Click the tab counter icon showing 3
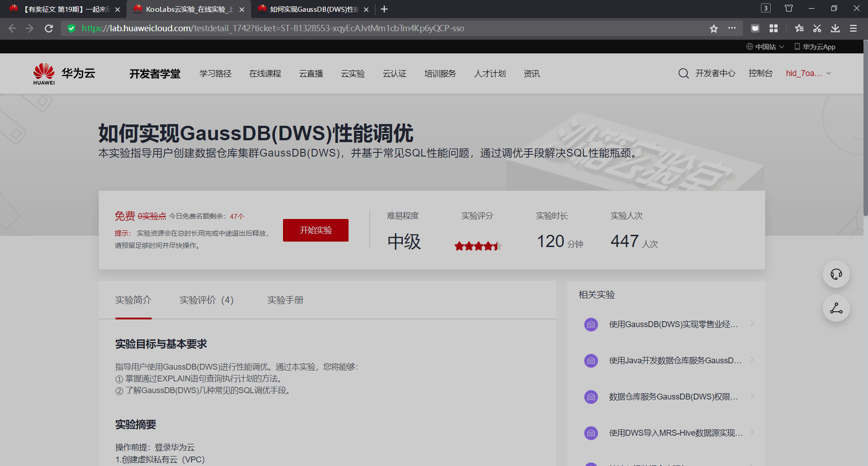Screen dimensions: 868x466 [x=766, y=8]
